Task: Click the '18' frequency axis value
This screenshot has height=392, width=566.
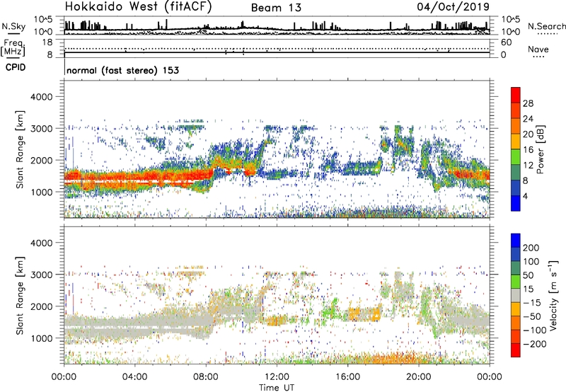Action: pos(47,42)
